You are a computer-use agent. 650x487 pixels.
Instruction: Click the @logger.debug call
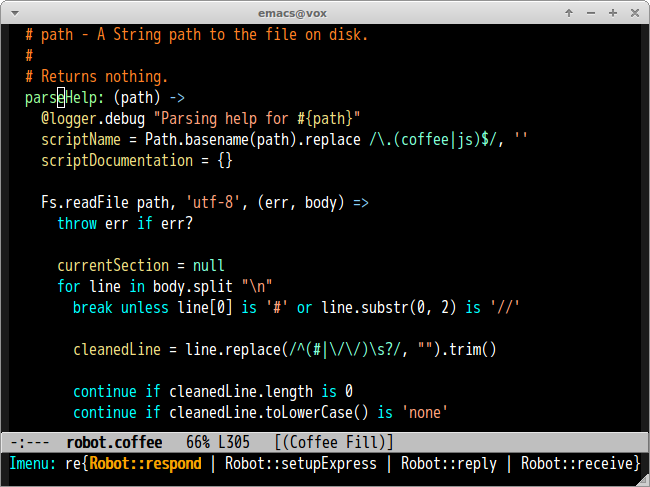click(x=93, y=119)
